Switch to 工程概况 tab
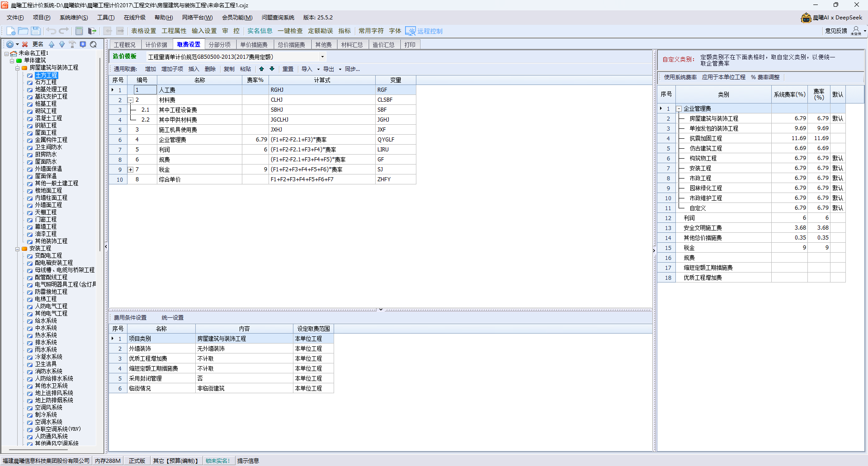The height and width of the screenshot is (466, 868). (125, 45)
